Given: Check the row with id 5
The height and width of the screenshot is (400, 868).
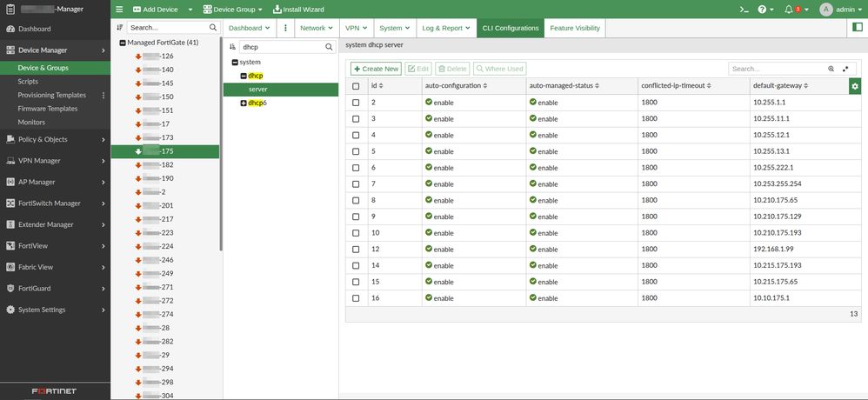Looking at the screenshot, I should [356, 151].
